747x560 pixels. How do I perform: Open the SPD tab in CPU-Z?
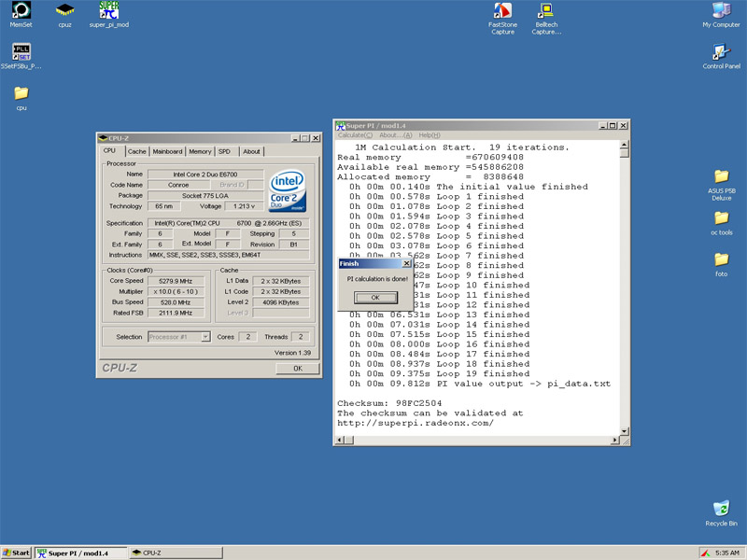(x=224, y=151)
